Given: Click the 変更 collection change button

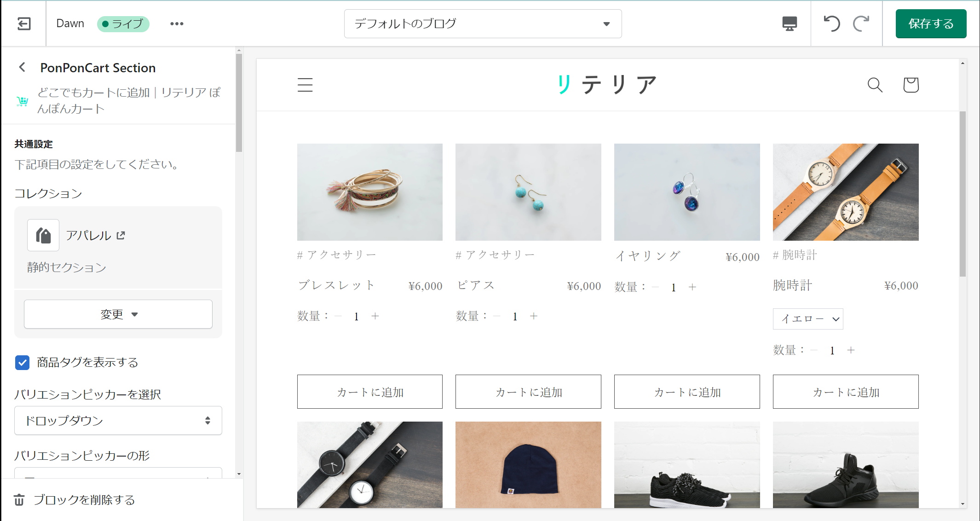Looking at the screenshot, I should pos(118,314).
